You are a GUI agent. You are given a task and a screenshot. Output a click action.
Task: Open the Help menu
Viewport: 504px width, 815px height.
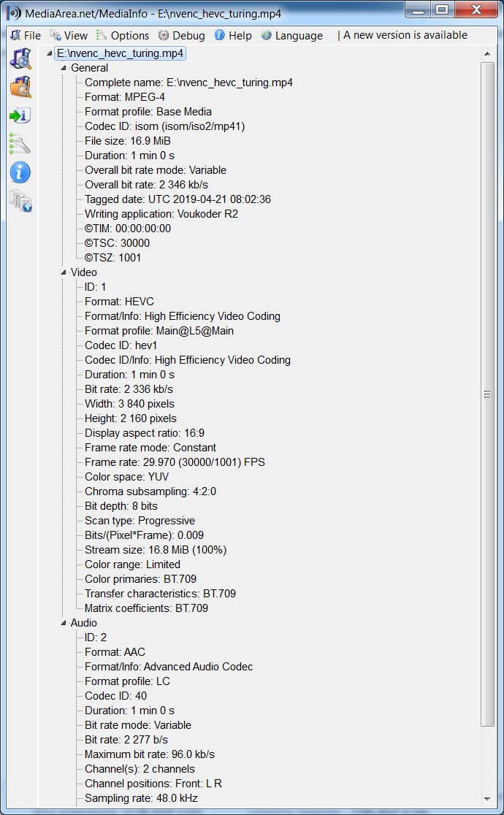pos(233,35)
